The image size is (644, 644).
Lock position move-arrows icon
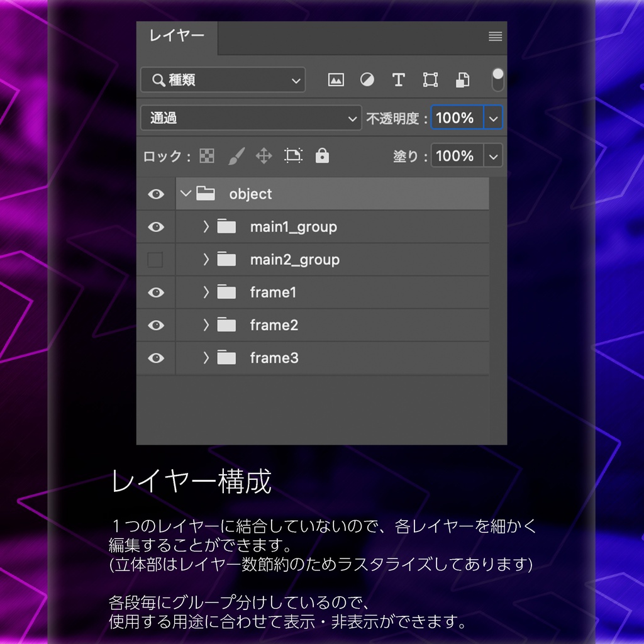coord(264,156)
